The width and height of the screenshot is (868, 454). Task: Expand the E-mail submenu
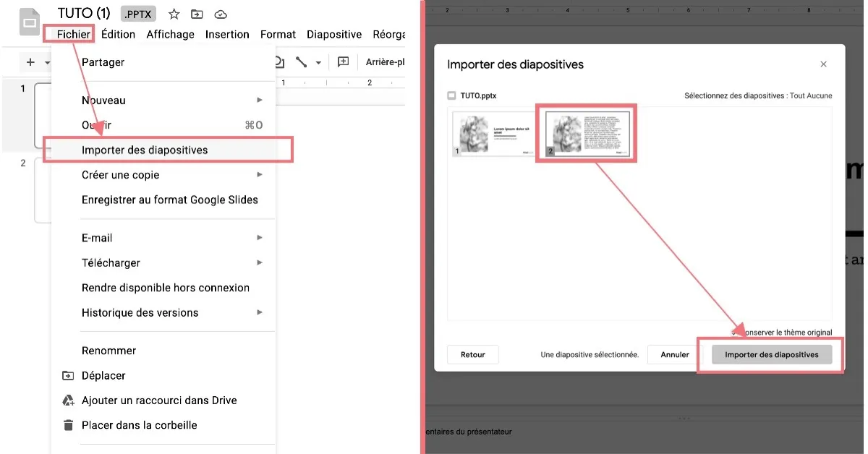pyautogui.click(x=260, y=237)
